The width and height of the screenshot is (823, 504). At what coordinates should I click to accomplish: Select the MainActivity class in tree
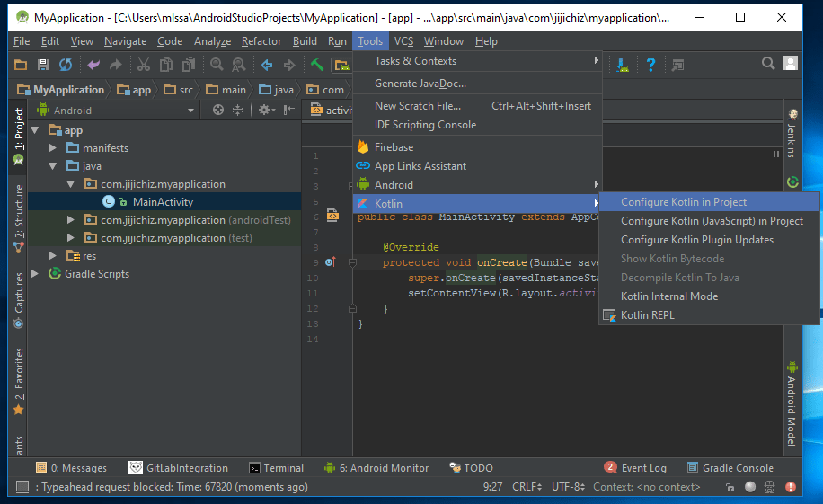163,201
